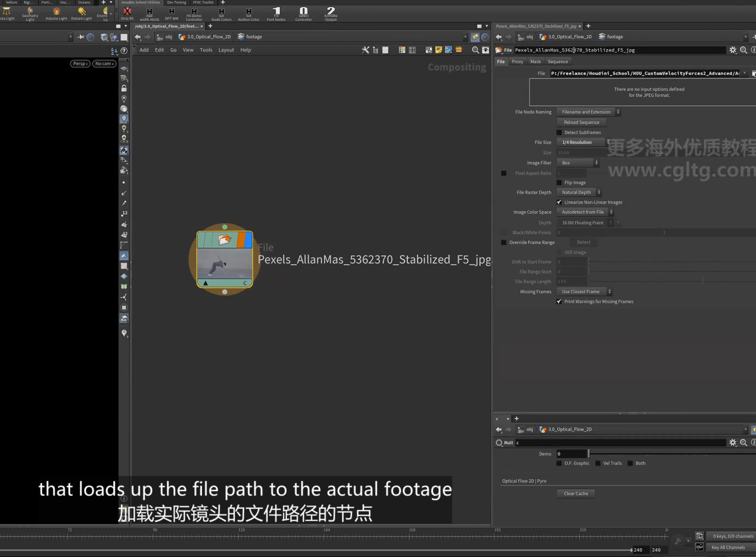Open the Depth 16 Bit Floating Point dropdown
Viewport: 756px width, 557px height.
[x=585, y=223]
